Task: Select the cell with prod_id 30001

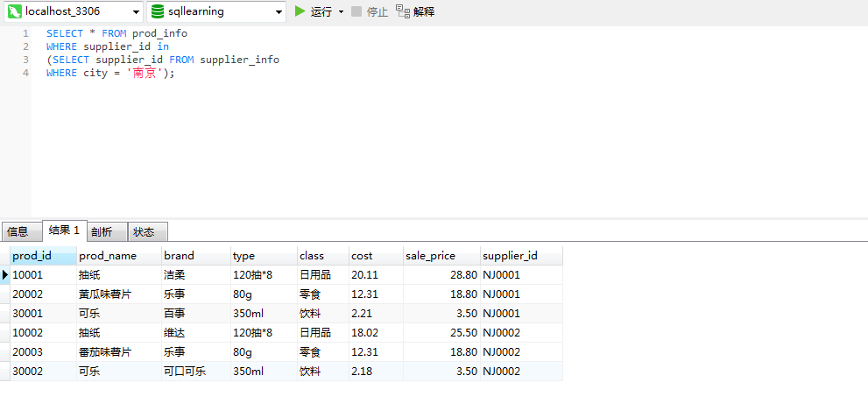Action: 43,314
